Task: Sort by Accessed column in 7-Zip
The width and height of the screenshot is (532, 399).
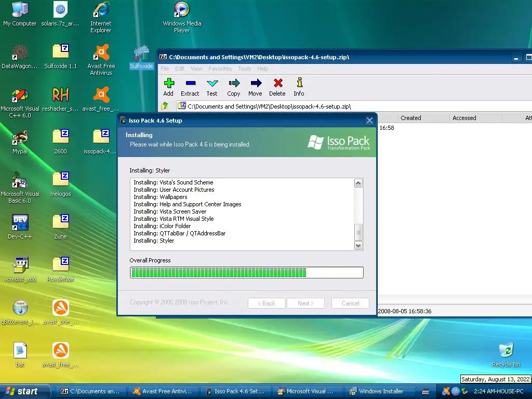Action: [475, 118]
